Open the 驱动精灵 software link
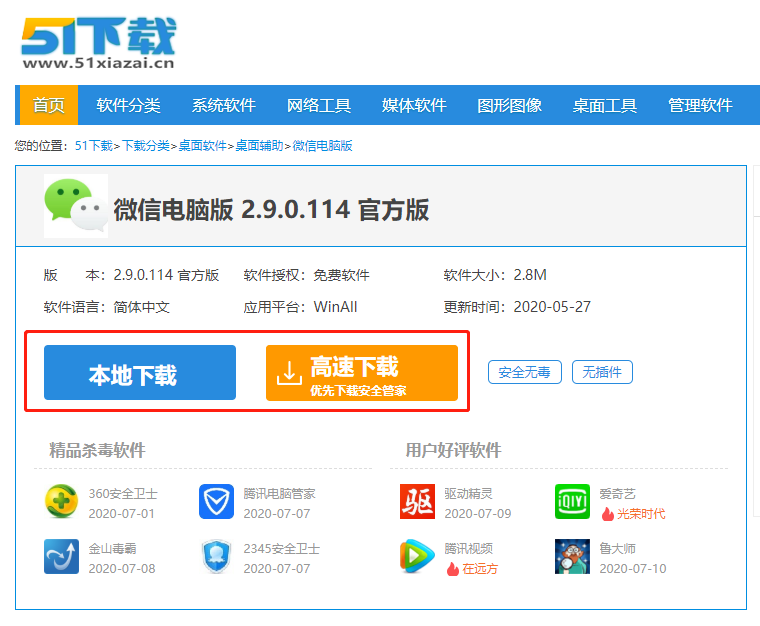 (x=468, y=494)
